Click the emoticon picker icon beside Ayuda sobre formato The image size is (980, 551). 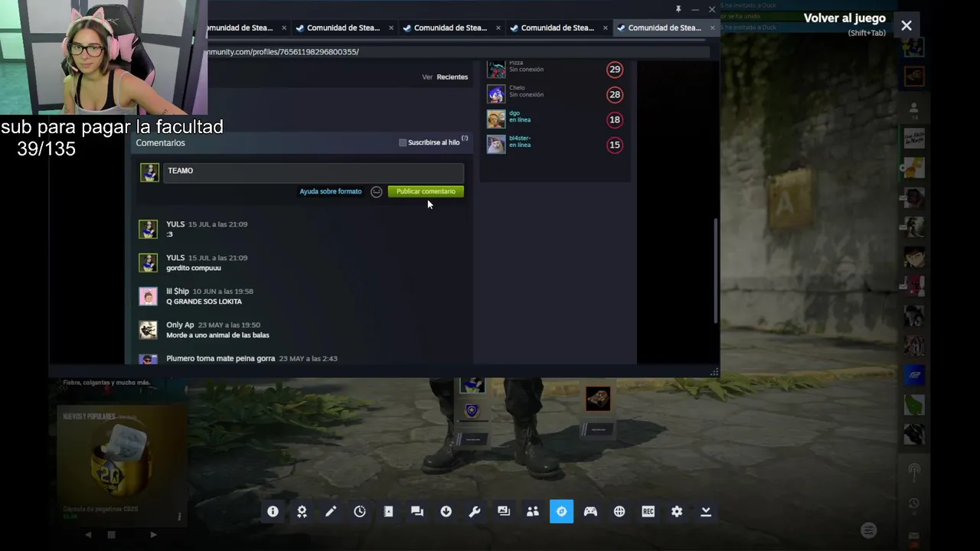[x=377, y=192]
